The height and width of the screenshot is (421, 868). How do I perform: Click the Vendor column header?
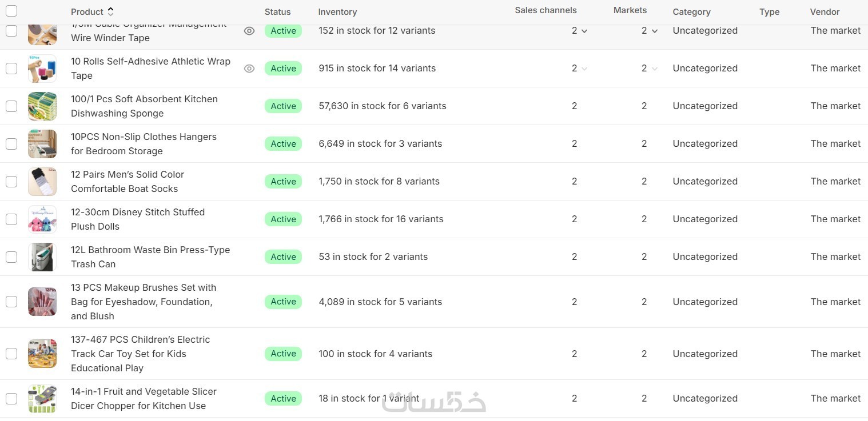[825, 12]
